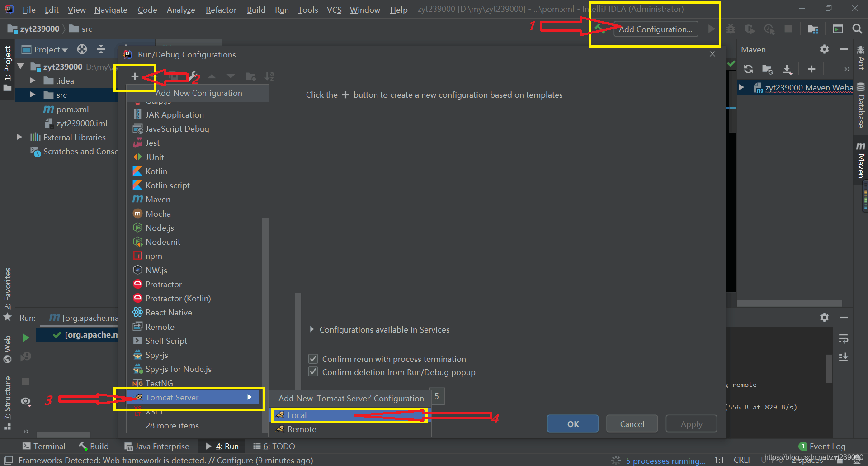Click the rerun green play icon in Run panel
The width and height of the screenshot is (868, 466).
click(x=26, y=338)
